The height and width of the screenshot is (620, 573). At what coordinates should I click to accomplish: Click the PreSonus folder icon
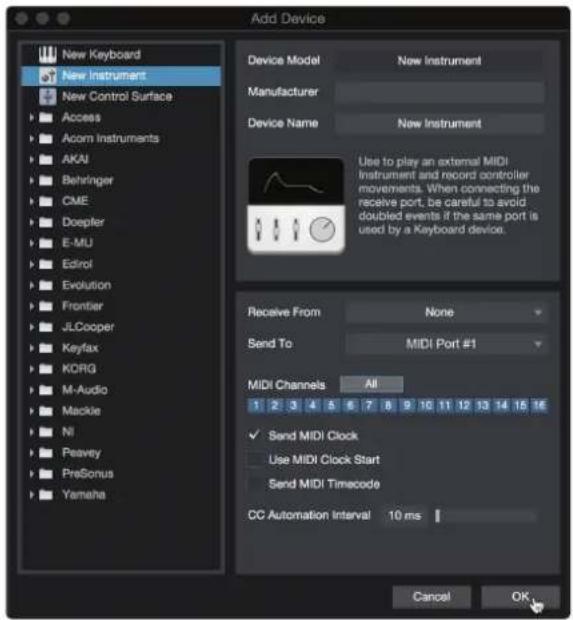46,474
